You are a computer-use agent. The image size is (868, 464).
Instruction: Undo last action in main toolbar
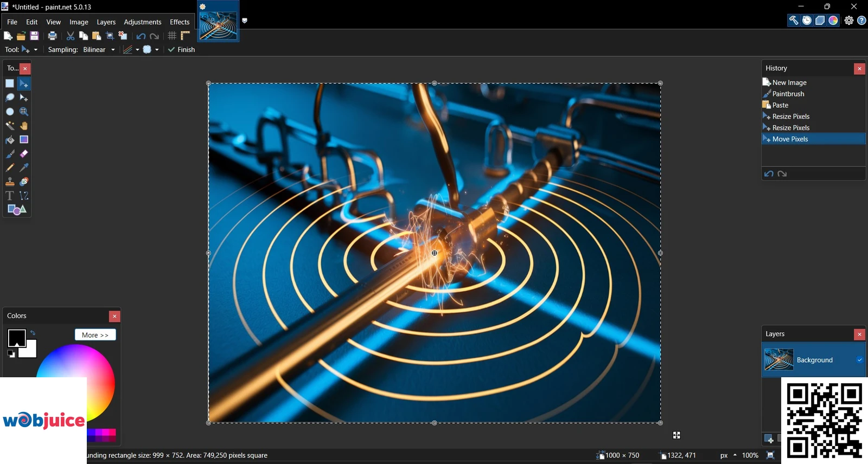[x=141, y=36]
